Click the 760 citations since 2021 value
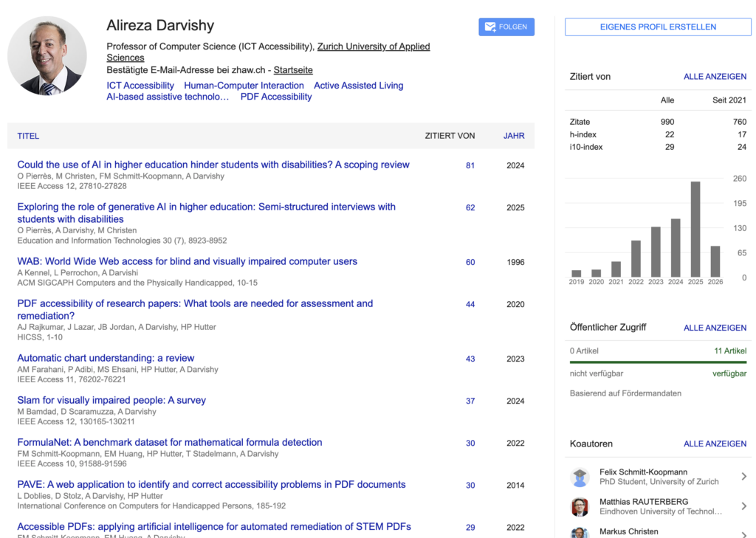The image size is (756, 538). pos(740,122)
